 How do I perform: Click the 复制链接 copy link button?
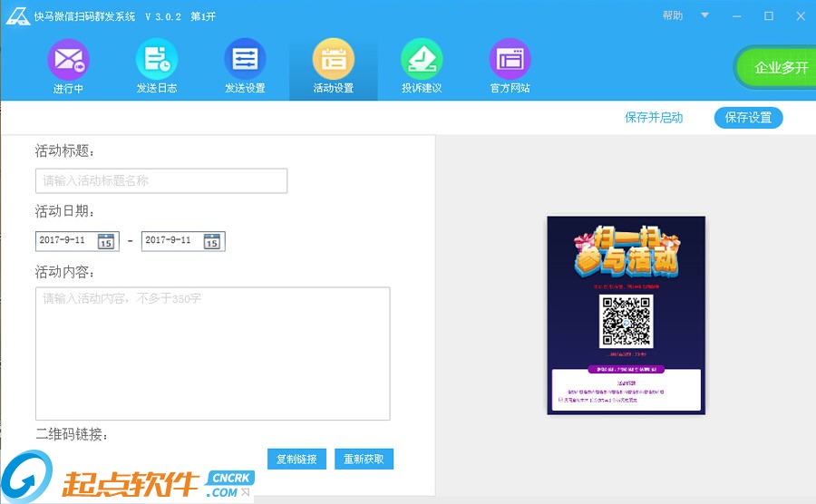click(x=296, y=459)
